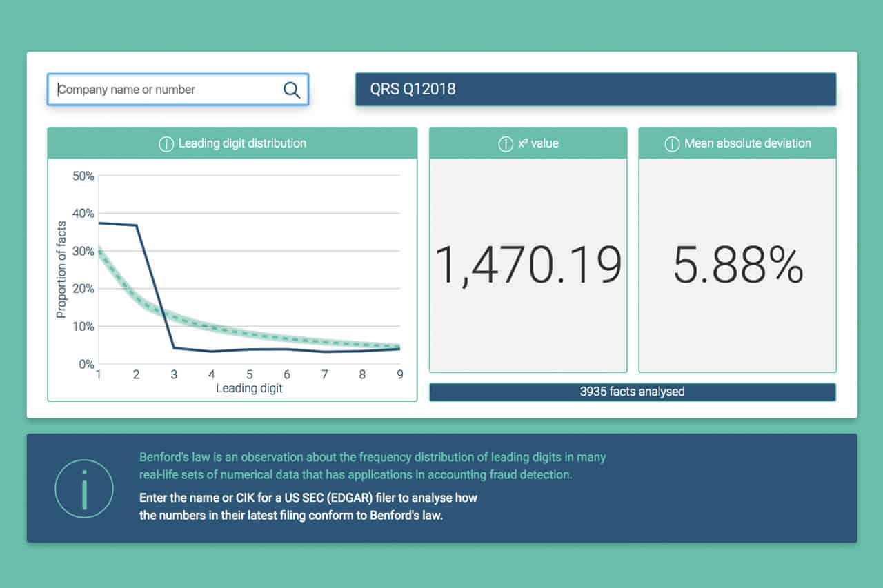
Task: Click the x² value header label
Action: click(538, 143)
